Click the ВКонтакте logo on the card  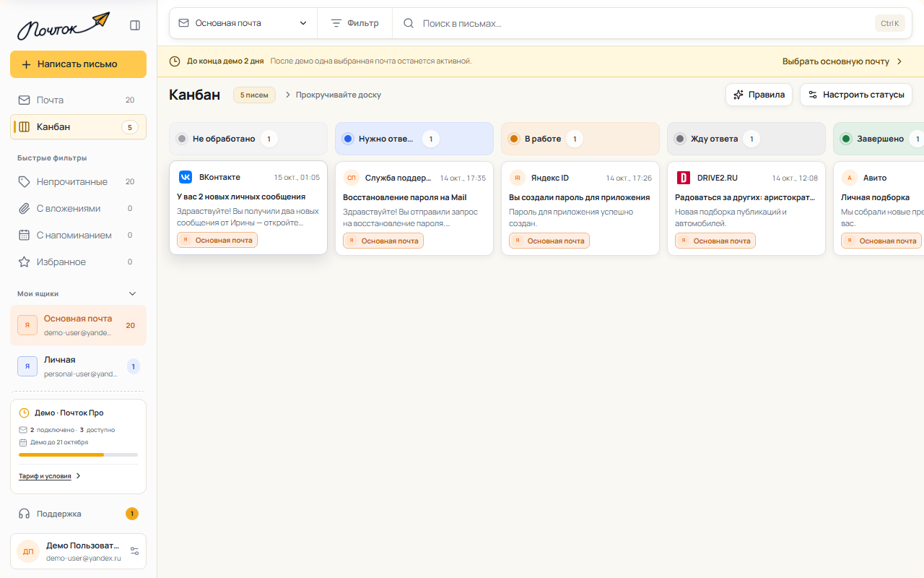point(186,177)
